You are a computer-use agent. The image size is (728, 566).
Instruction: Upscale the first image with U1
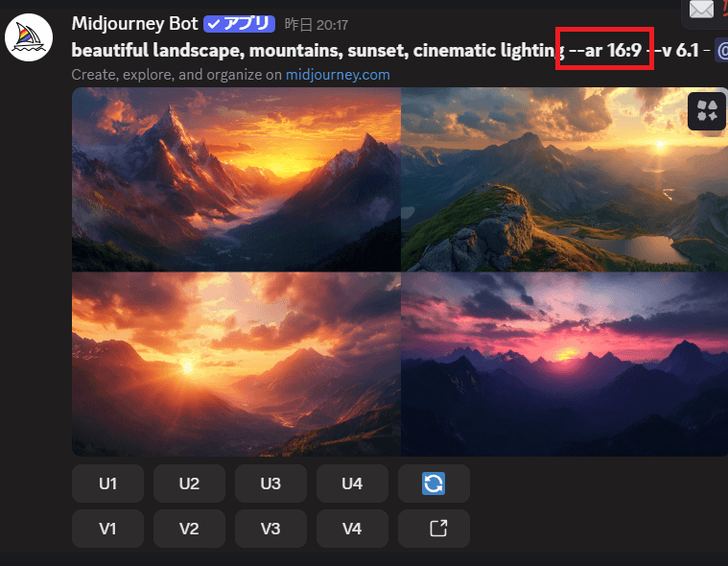[107, 483]
